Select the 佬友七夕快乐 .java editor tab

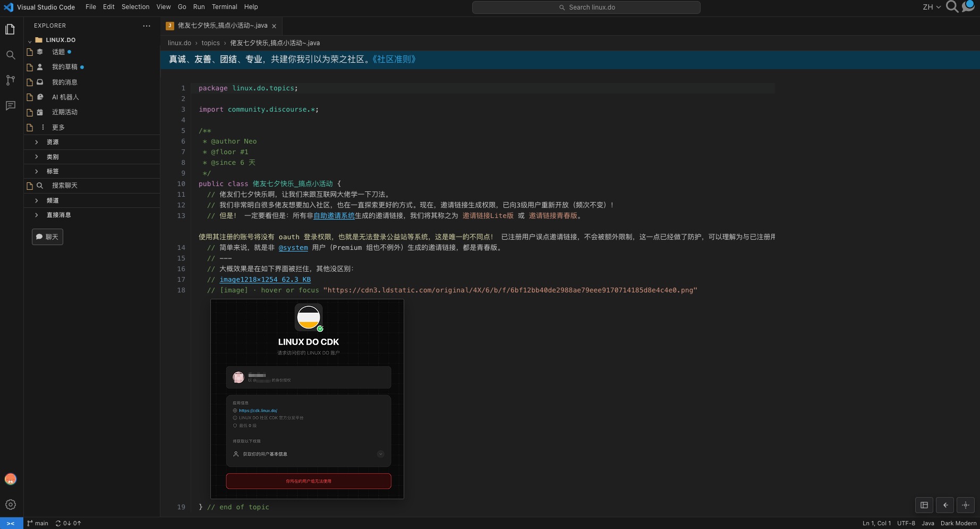pyautogui.click(x=221, y=26)
